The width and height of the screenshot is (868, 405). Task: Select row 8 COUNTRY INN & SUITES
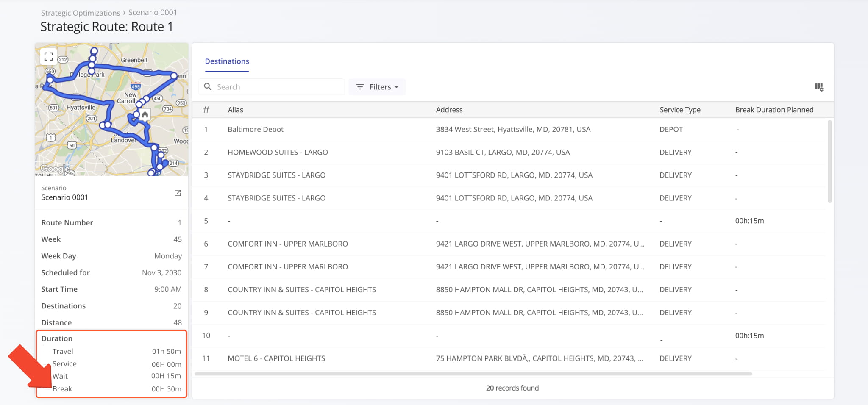(x=509, y=289)
